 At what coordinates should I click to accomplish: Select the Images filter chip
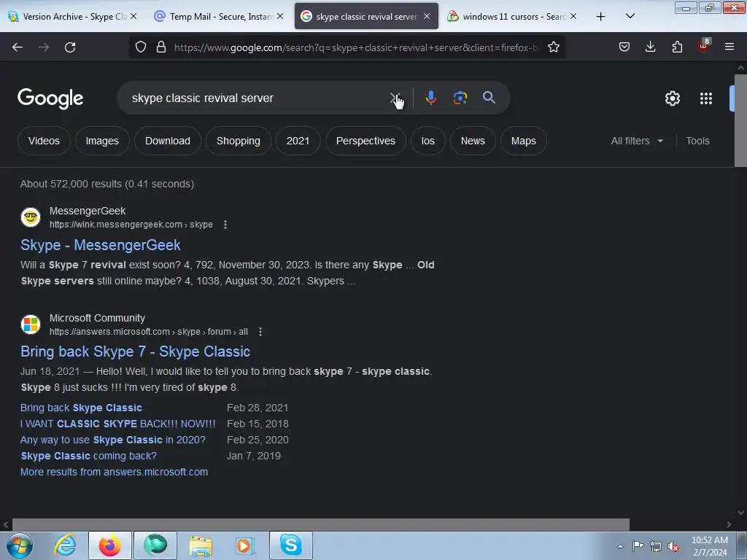[102, 141]
